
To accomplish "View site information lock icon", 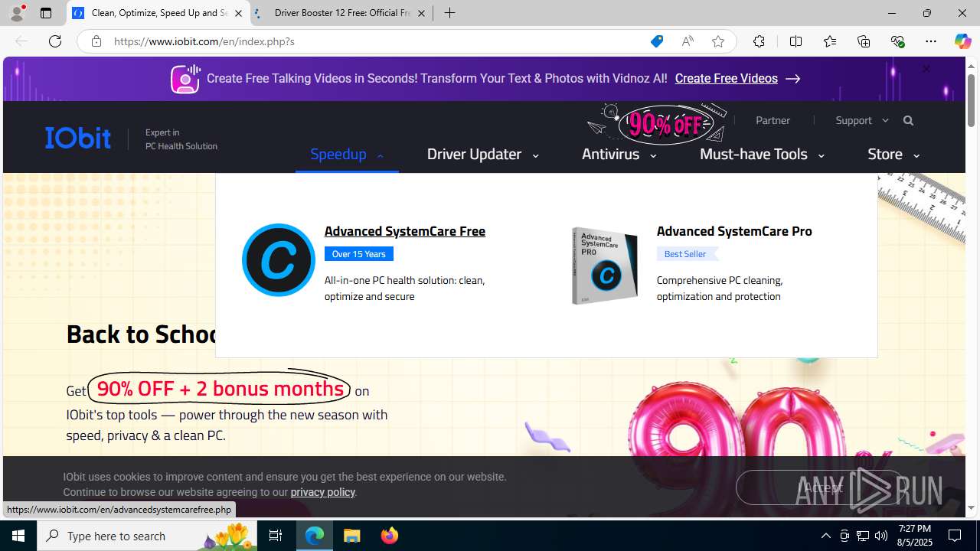I will (x=96, y=41).
